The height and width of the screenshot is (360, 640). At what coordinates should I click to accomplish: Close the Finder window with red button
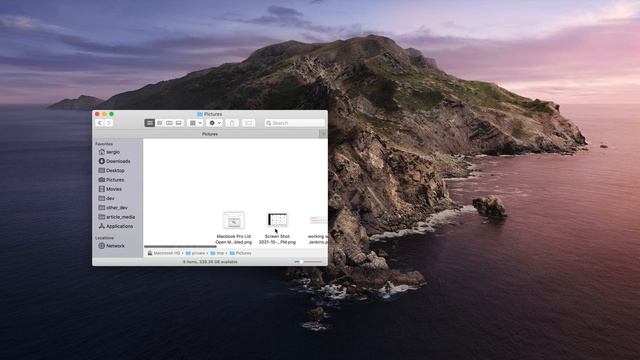tap(97, 114)
